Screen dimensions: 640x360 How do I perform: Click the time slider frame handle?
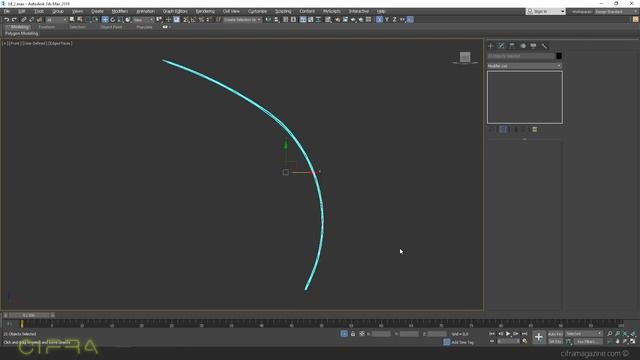coord(29,315)
